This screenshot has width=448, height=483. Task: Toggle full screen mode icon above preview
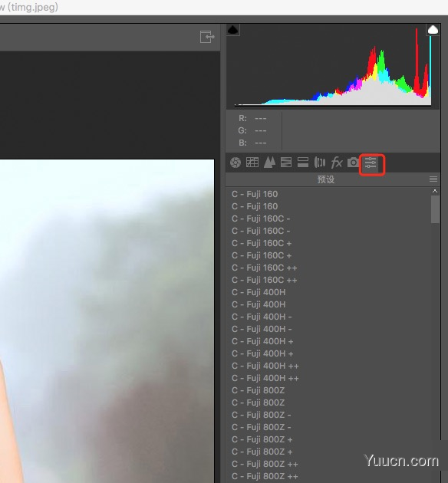[x=207, y=37]
